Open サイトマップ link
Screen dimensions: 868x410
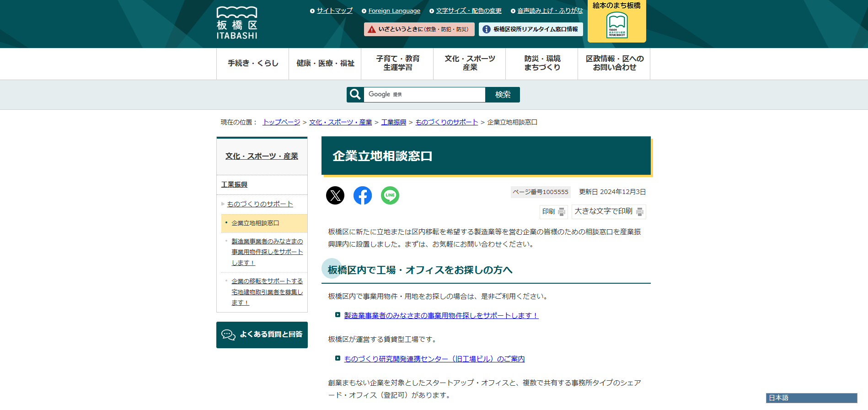coord(335,11)
